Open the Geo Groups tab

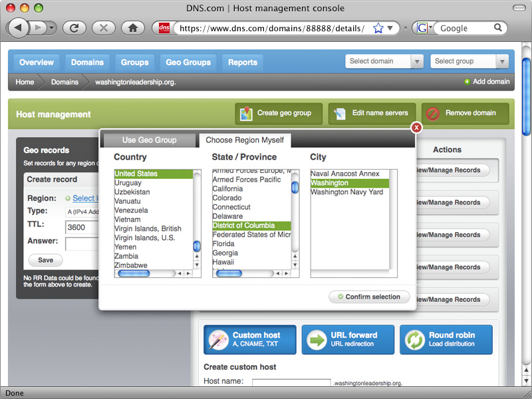point(188,63)
